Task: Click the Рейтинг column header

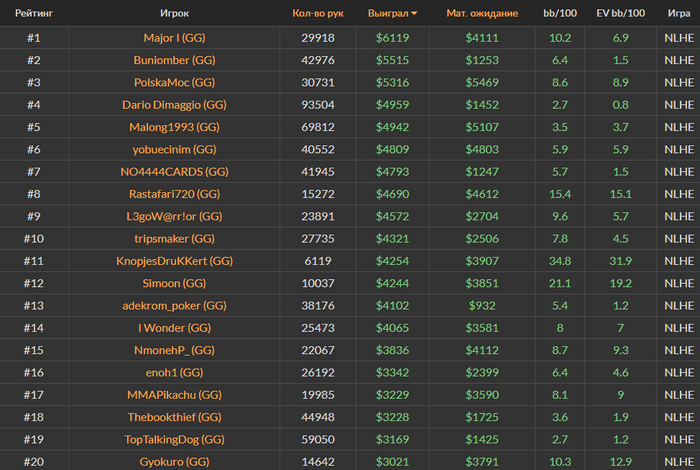Action: [34, 13]
